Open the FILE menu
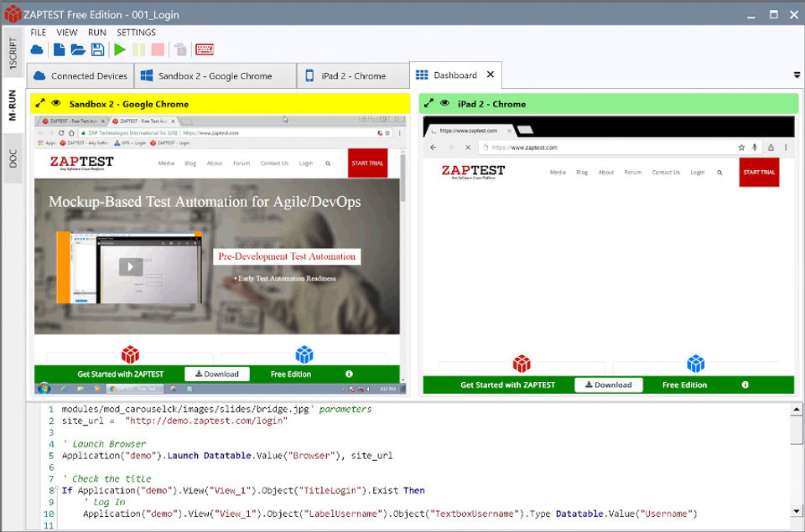 [x=38, y=33]
